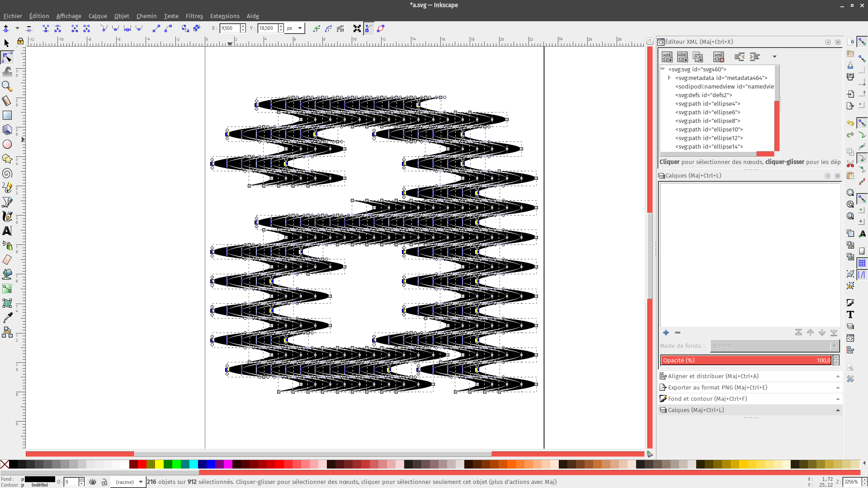Select the Rectangle tool
The width and height of the screenshot is (868, 488).
click(x=7, y=115)
